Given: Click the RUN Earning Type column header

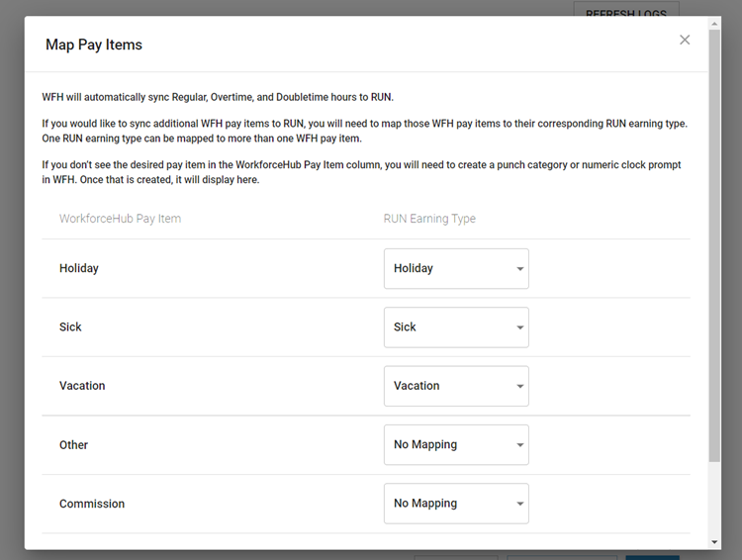Looking at the screenshot, I should (429, 219).
